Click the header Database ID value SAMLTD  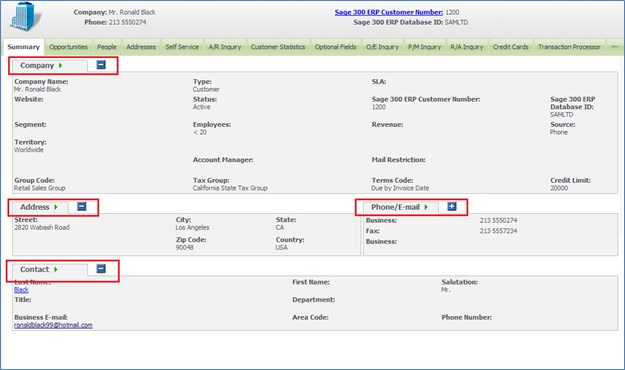point(456,22)
